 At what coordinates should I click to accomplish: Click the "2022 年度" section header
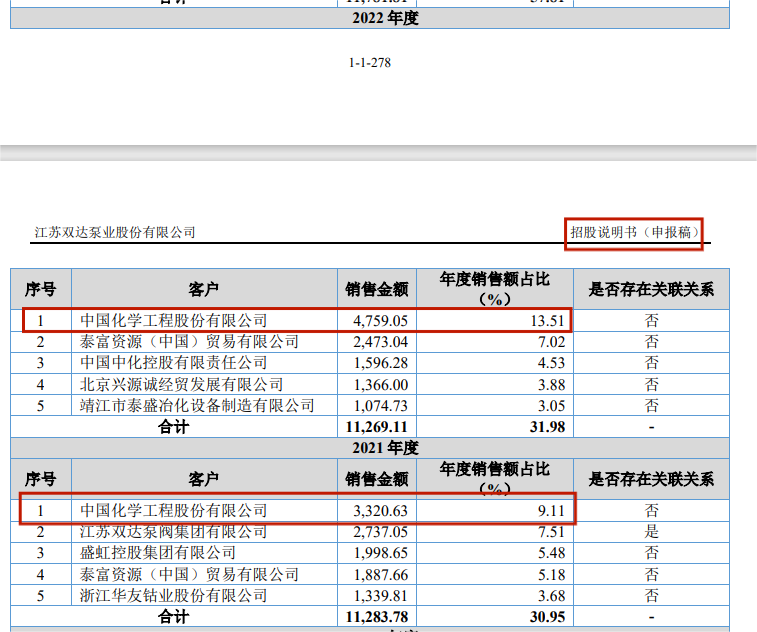coord(385,18)
